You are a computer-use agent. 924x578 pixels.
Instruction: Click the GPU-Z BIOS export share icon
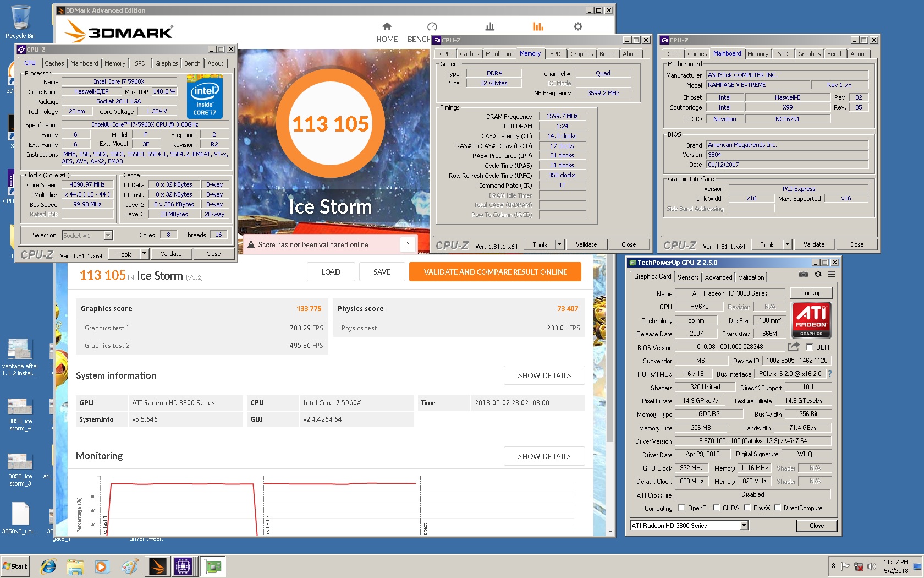point(794,347)
